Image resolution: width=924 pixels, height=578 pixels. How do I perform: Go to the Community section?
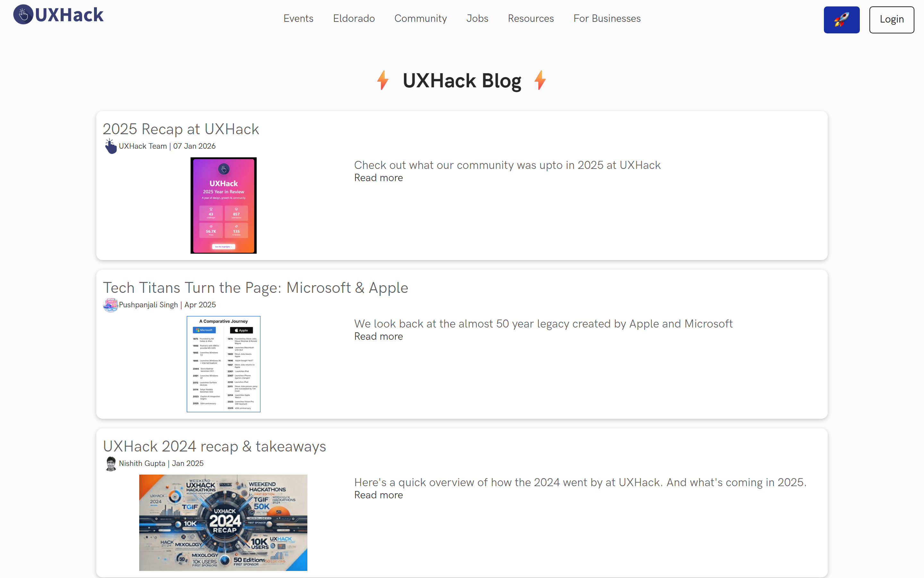click(420, 18)
